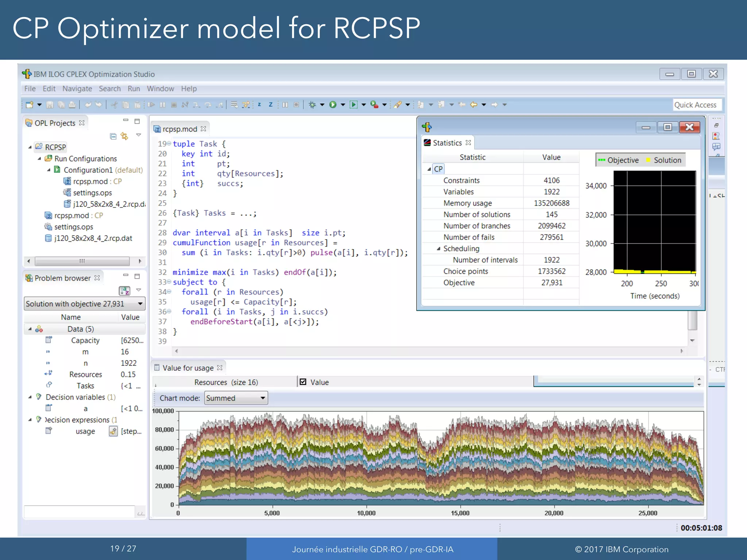Click the New wizard toolbar icon

click(x=30, y=105)
